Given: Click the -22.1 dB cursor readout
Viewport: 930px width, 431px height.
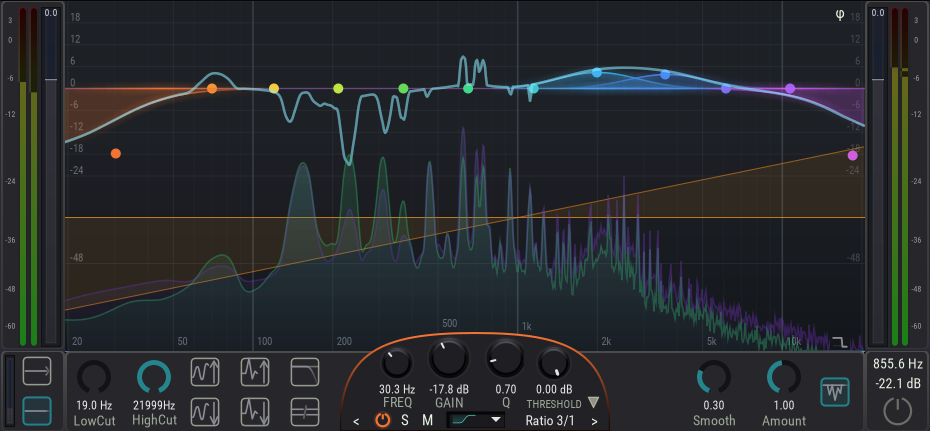Looking at the screenshot, I should click(x=897, y=382).
